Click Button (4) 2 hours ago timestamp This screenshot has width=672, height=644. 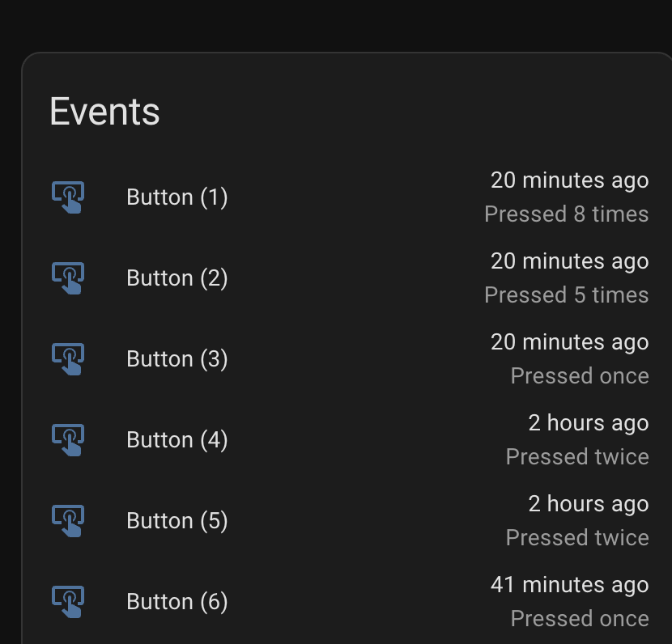click(589, 423)
